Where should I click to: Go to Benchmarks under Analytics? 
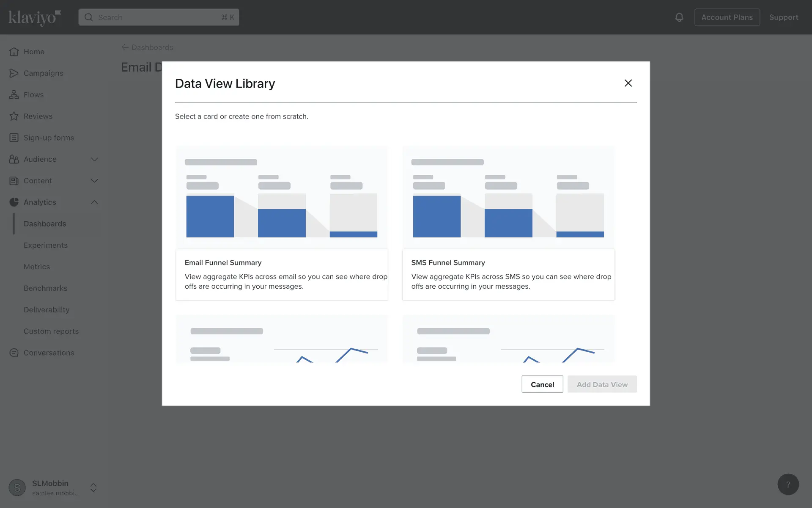click(x=45, y=288)
